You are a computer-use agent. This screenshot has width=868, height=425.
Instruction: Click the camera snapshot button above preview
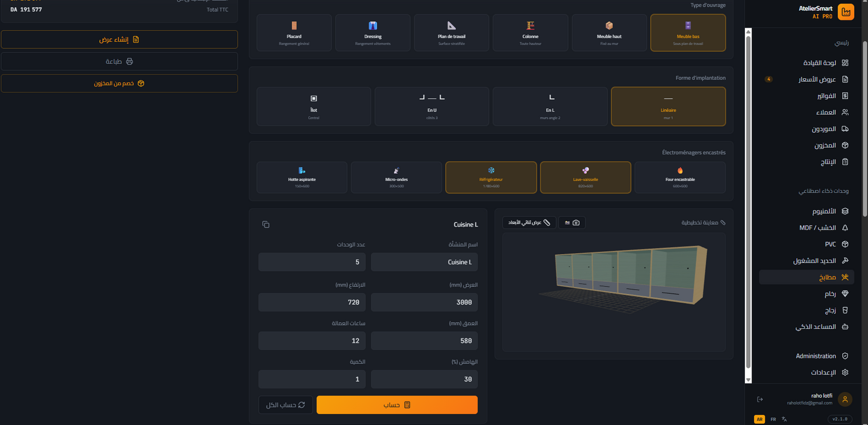coord(572,223)
